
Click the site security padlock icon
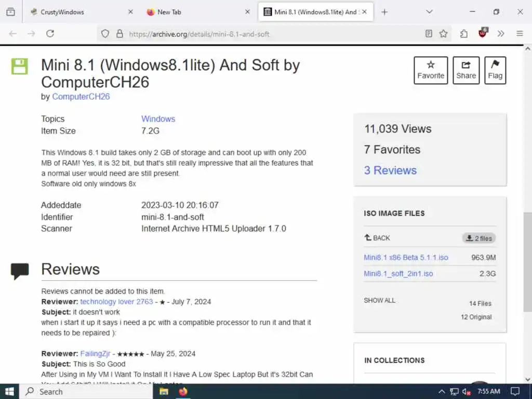[119, 34]
